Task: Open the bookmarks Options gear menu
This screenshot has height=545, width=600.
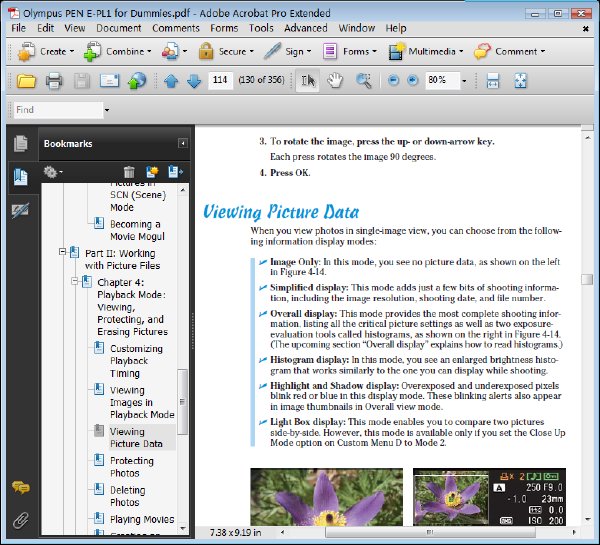Action: 52,172
